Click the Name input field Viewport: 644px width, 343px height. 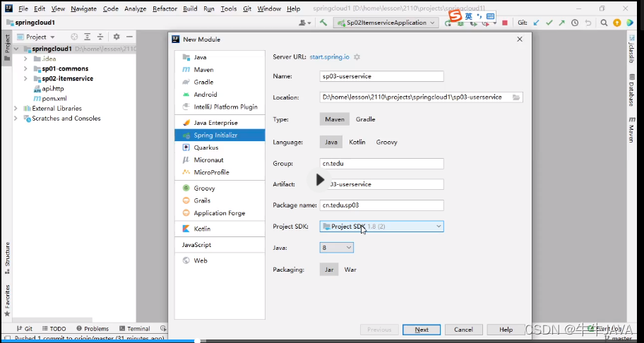tap(381, 76)
